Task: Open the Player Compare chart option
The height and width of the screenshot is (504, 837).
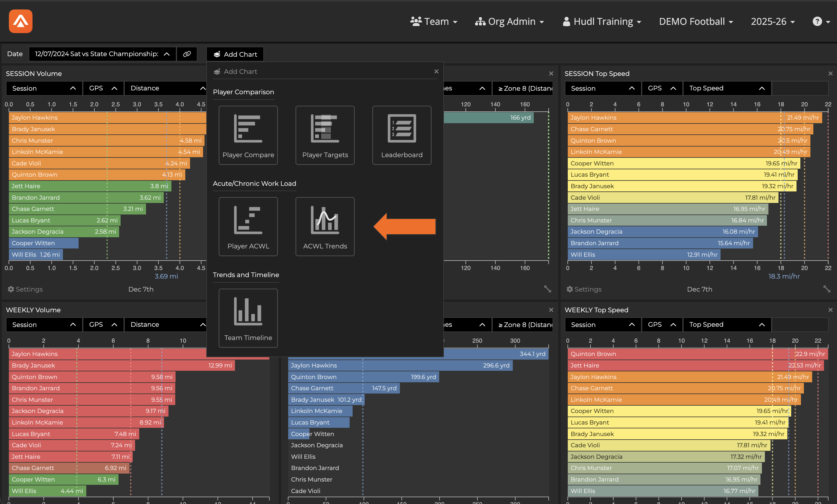Action: pos(248,135)
